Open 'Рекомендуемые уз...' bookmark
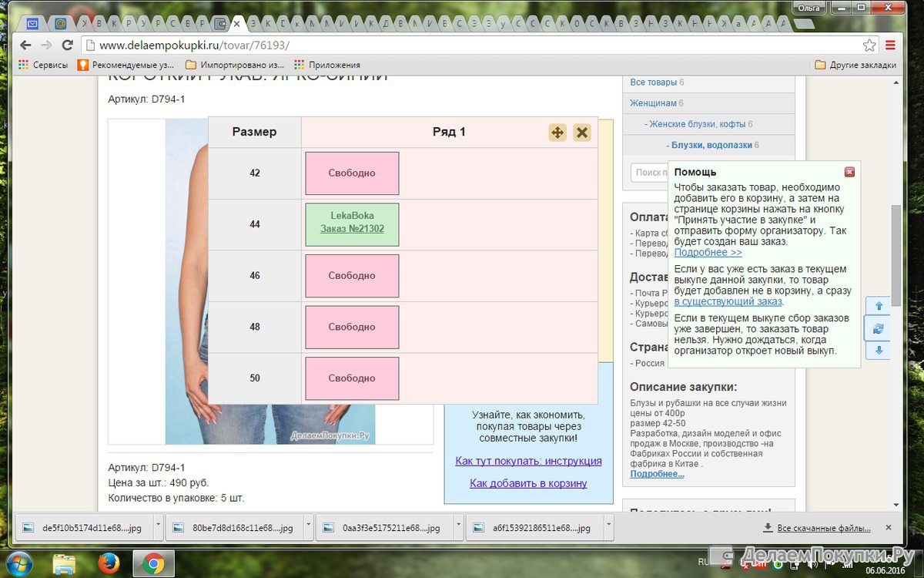The width and height of the screenshot is (924, 578). [x=126, y=65]
